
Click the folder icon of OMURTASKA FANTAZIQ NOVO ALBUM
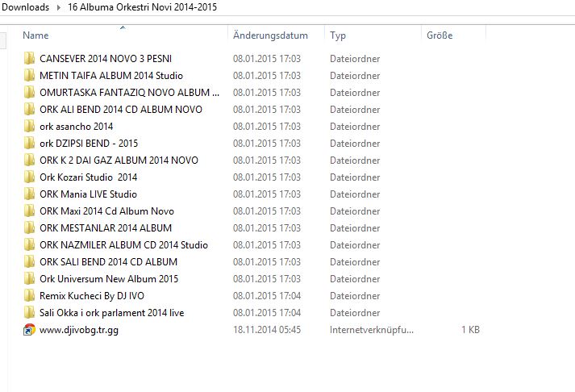[29, 92]
